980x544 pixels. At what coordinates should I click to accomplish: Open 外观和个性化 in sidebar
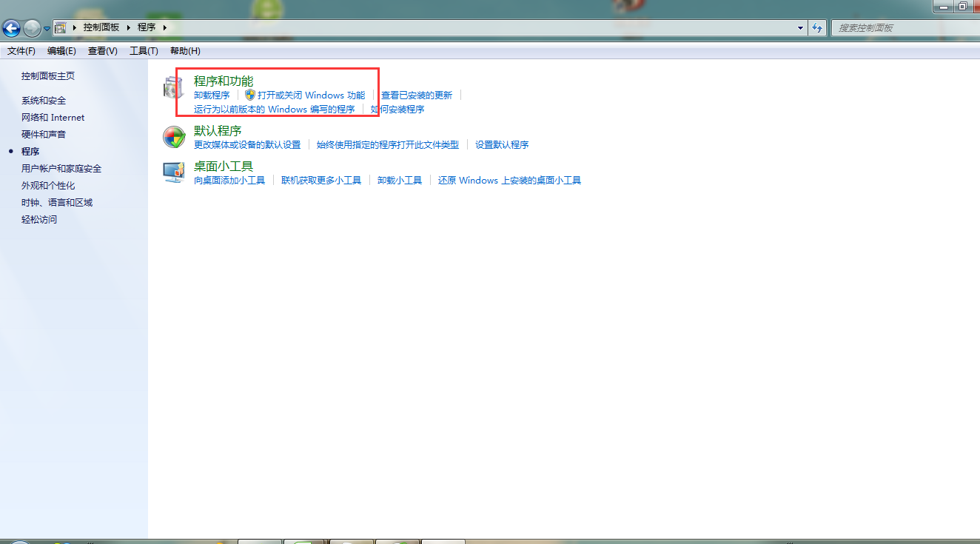(48, 186)
